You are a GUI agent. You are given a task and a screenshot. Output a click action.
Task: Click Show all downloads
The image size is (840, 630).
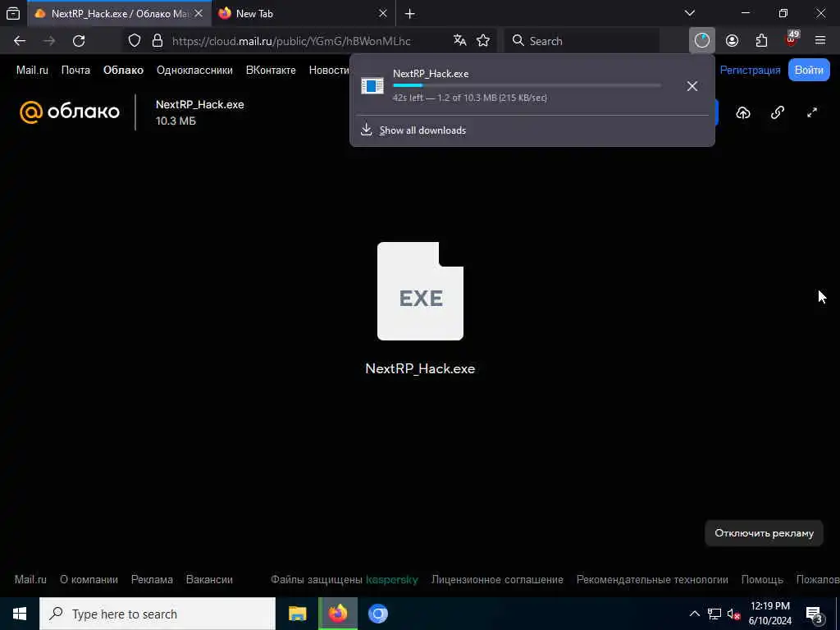click(x=422, y=130)
